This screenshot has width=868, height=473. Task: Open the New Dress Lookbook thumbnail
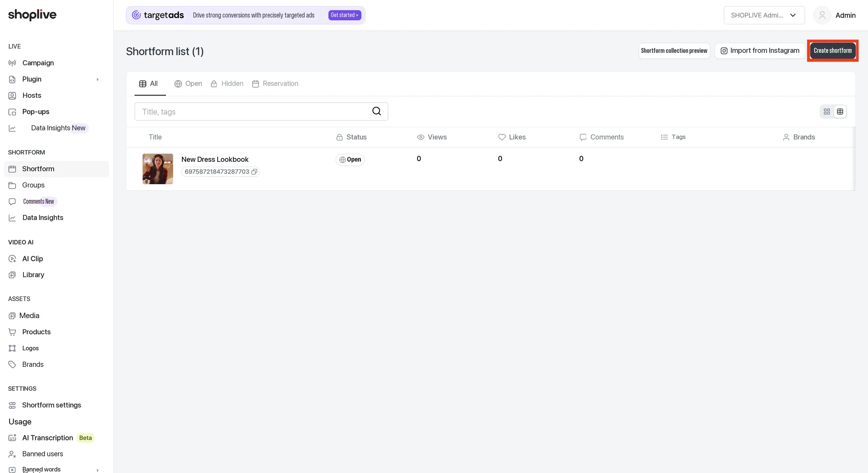(158, 169)
